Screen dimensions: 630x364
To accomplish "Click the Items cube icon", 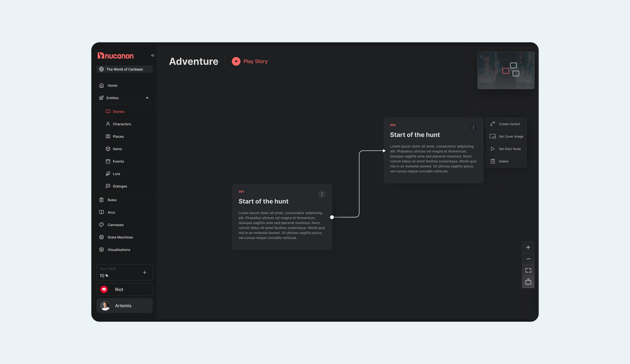I will click(x=108, y=149).
